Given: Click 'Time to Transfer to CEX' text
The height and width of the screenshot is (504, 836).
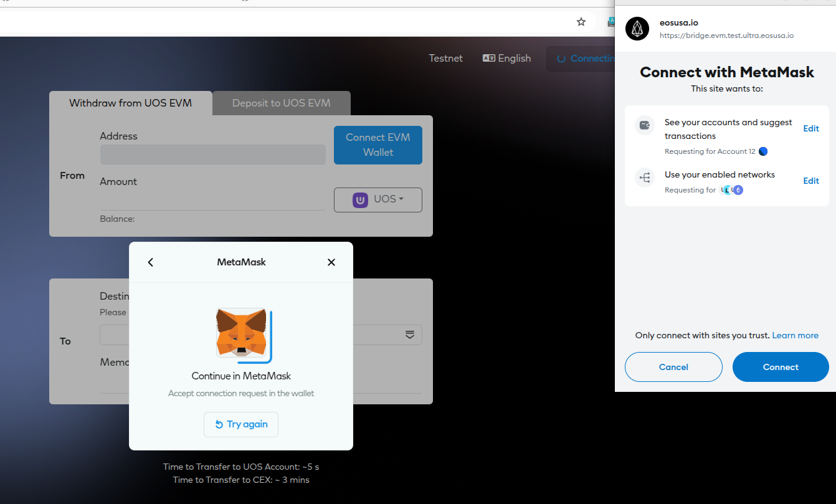Looking at the screenshot, I should [x=241, y=480].
